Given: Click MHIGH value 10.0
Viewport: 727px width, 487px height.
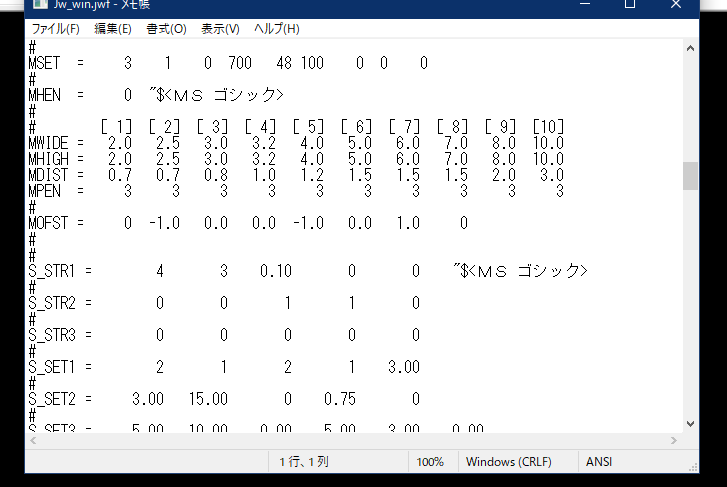Looking at the screenshot, I should (548, 159).
